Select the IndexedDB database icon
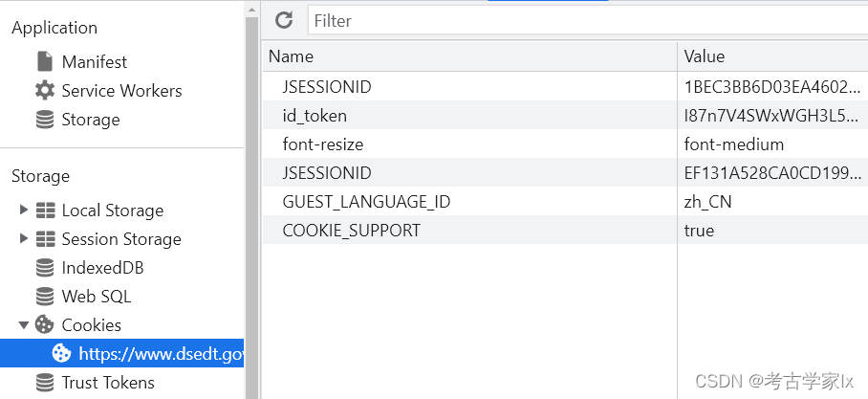Viewport: 868px width, 399px height. 45,268
